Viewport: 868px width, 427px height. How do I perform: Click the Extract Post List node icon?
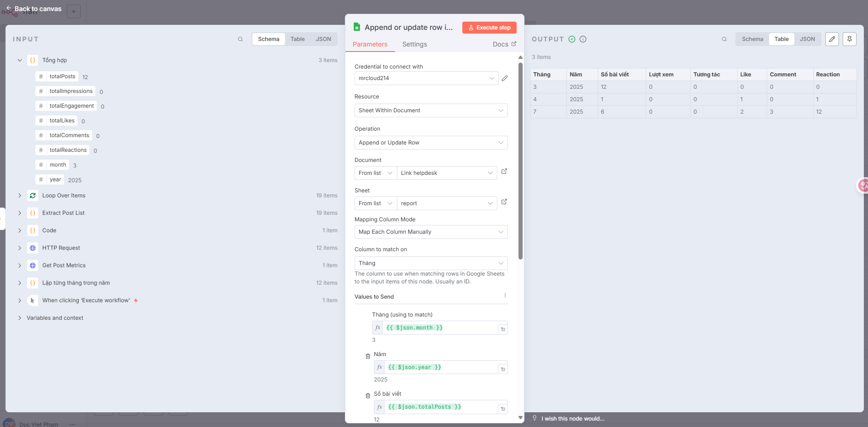click(33, 213)
